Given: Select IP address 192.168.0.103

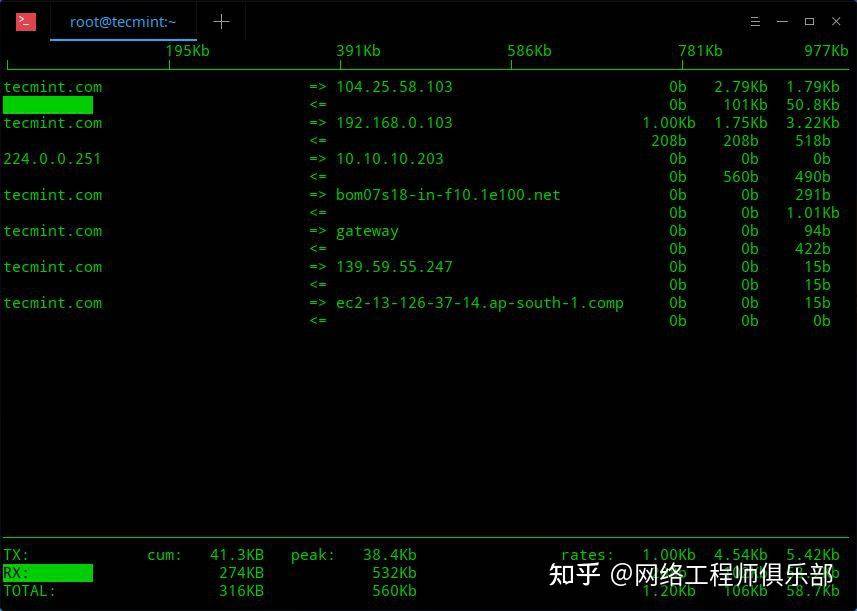Looking at the screenshot, I should [394, 123].
